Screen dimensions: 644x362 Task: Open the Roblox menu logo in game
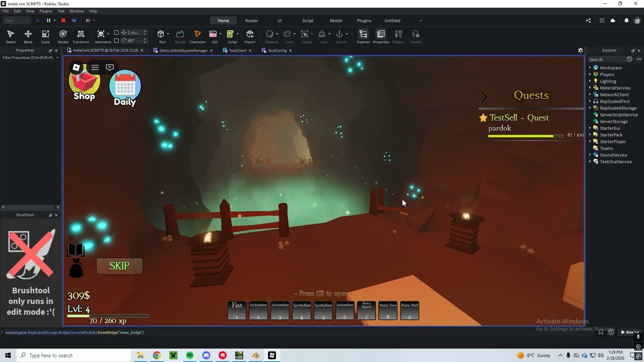click(76, 67)
